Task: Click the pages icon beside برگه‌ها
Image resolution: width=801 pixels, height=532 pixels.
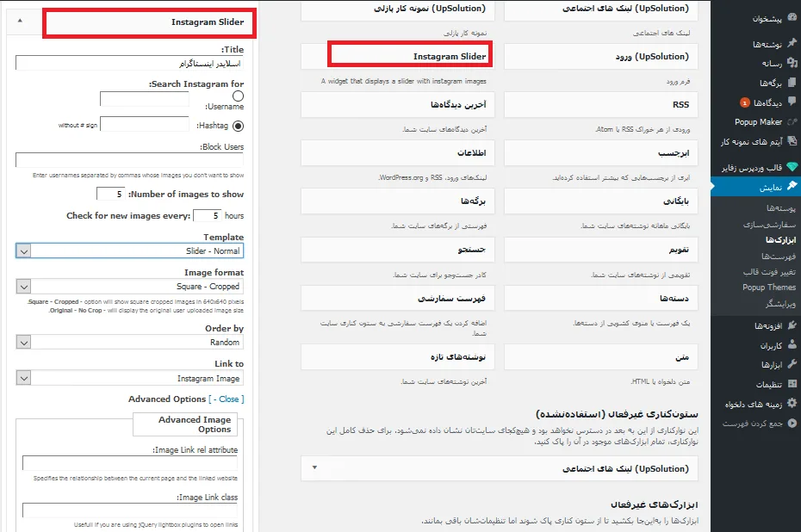Action: (792, 82)
